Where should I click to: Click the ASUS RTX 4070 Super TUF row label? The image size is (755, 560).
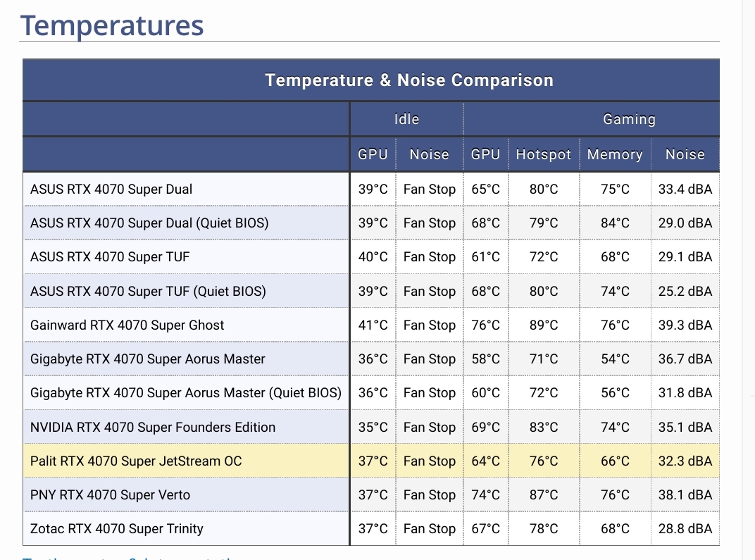tap(110, 256)
